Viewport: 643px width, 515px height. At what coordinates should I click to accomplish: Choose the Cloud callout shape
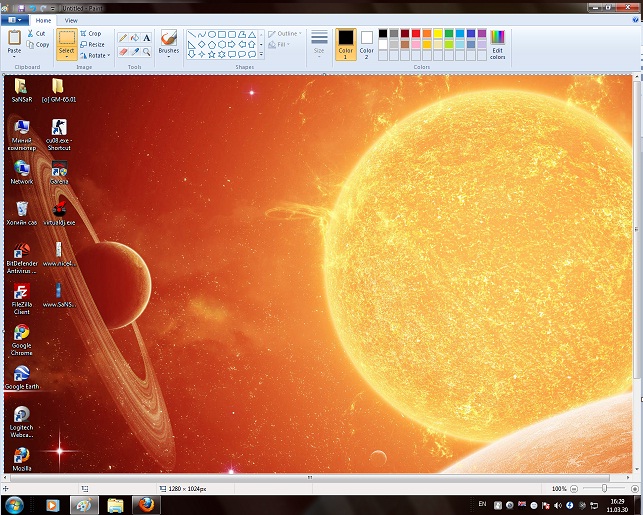252,54
